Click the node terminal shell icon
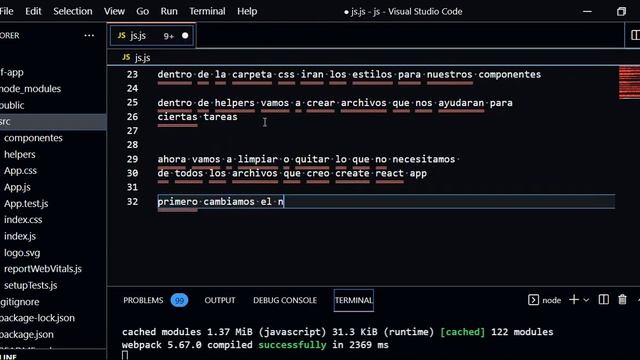Viewport: 640px width, 360px height. coord(533,300)
